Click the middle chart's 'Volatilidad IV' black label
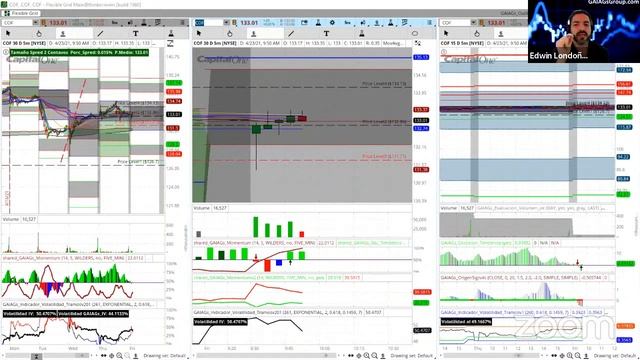 pos(220,322)
